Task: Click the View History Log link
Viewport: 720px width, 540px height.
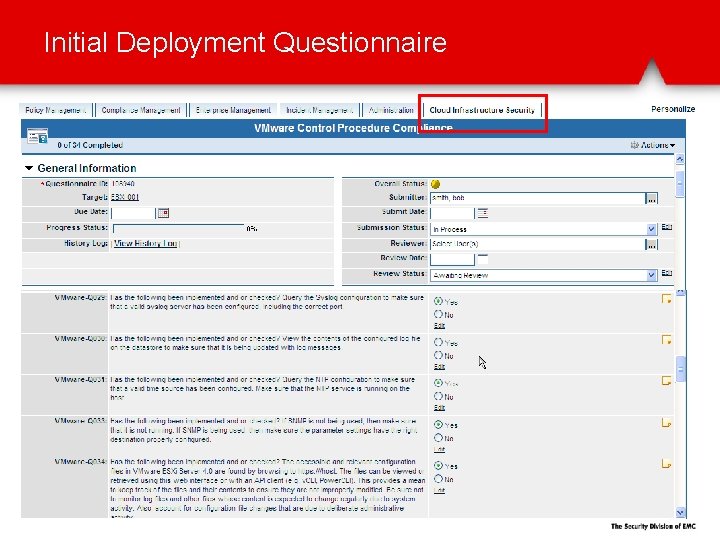Action: click(x=146, y=243)
